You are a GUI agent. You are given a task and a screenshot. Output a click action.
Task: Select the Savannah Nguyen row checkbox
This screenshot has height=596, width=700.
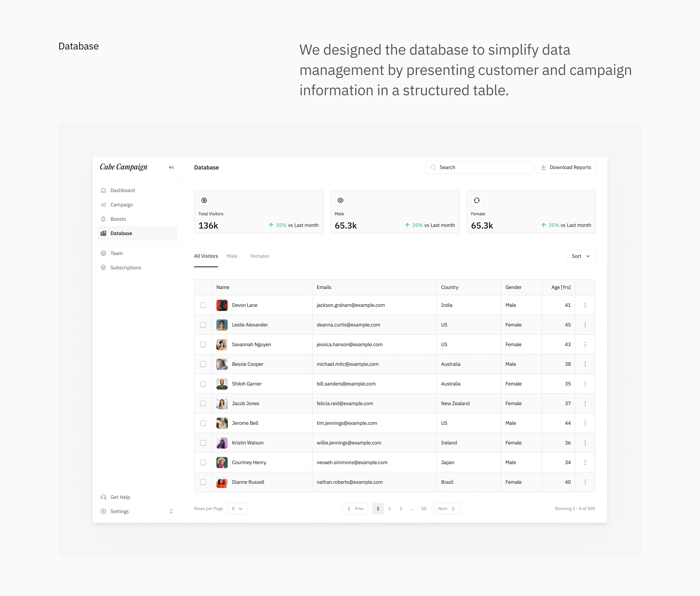pos(203,344)
